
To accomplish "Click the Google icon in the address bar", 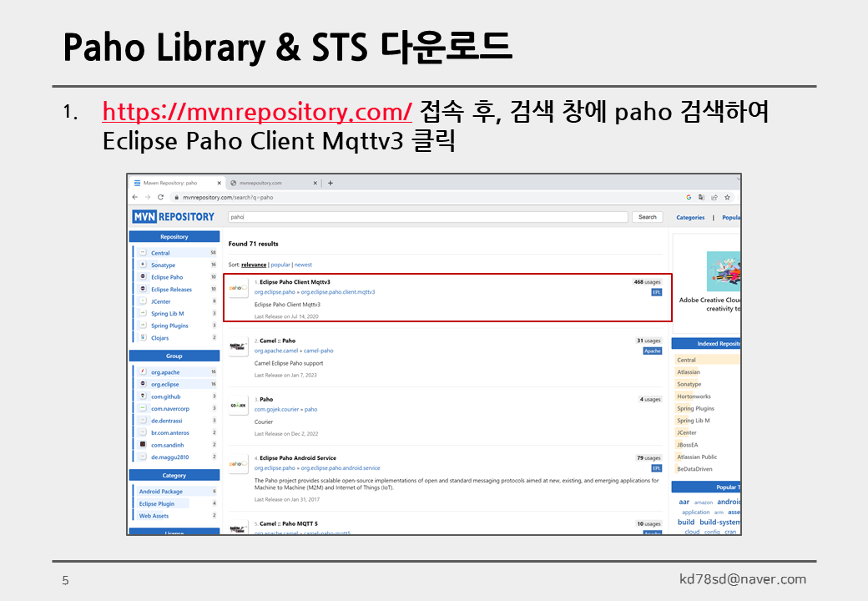I will tap(689, 197).
